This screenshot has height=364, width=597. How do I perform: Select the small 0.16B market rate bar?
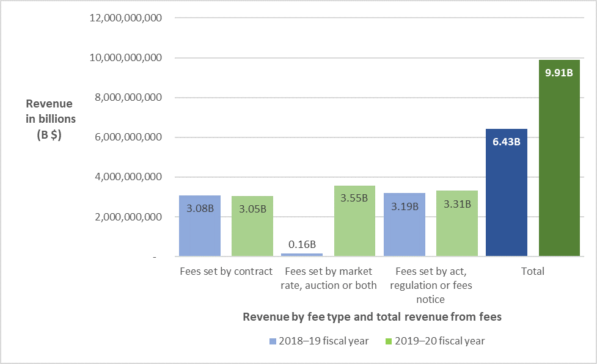(302, 254)
